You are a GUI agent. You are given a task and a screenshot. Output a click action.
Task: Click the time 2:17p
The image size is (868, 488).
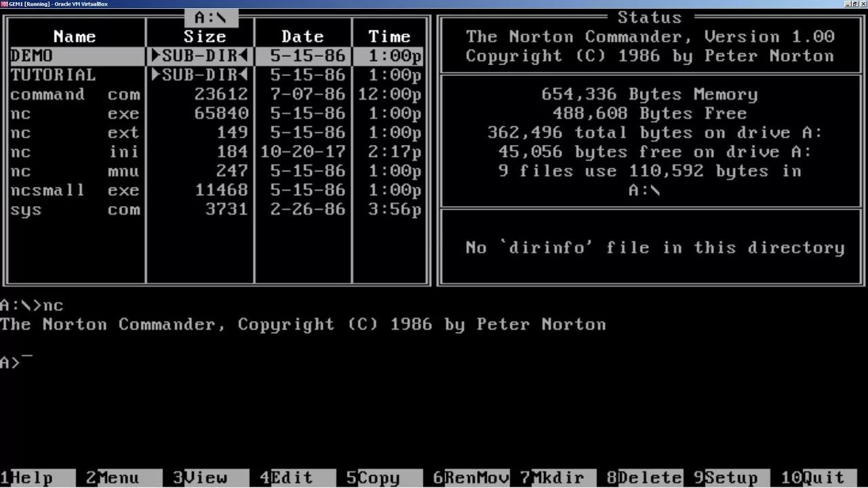pos(395,152)
